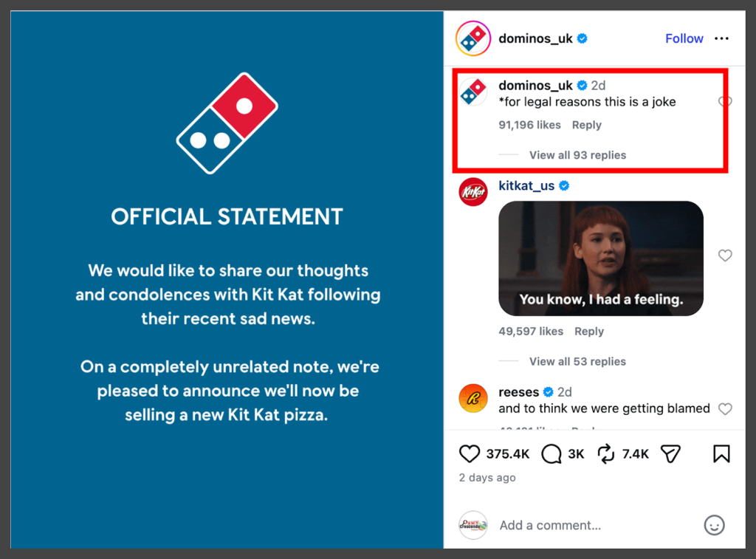This screenshot has height=559, width=756.
Task: Expand View all 93 replies
Action: (577, 155)
